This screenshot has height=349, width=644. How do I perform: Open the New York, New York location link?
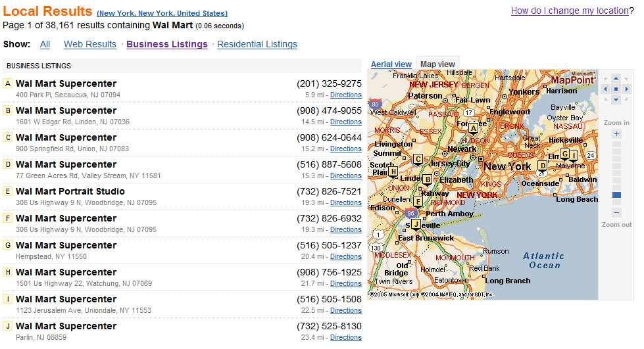click(162, 13)
